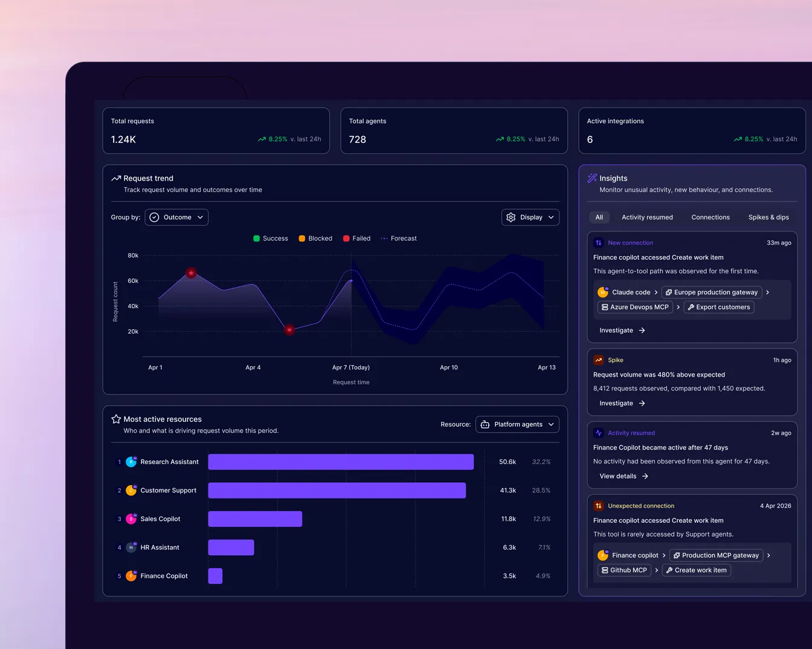Image resolution: width=812 pixels, height=649 pixels.
Task: Click the "33m ago" timestamp
Action: tap(779, 243)
